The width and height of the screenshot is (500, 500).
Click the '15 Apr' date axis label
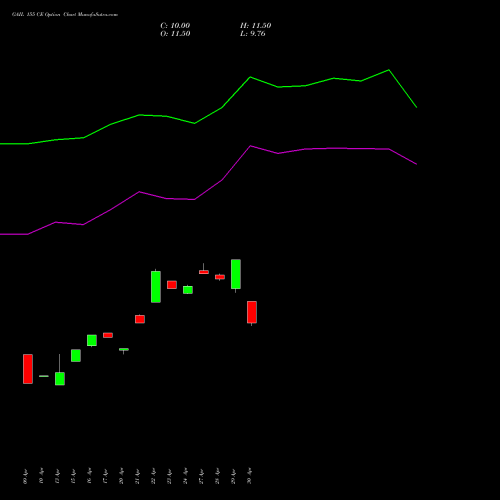(74, 477)
